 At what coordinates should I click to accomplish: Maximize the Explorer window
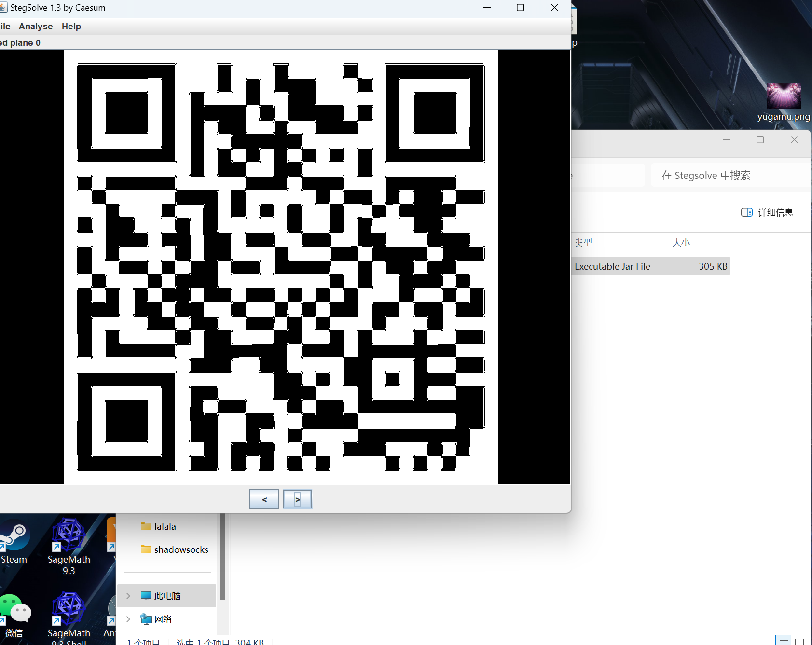[x=760, y=140]
